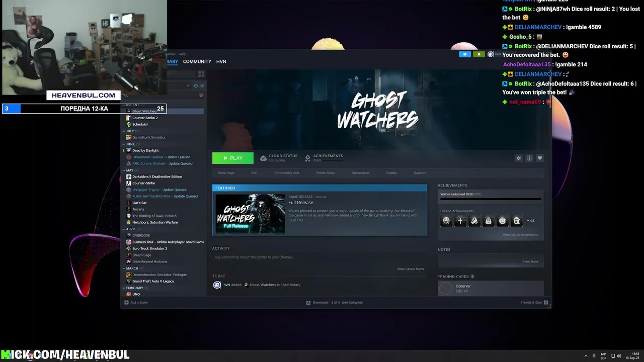Open the Store Page tab for Ghost Watchers
This screenshot has width=644, height=362.
click(x=226, y=172)
